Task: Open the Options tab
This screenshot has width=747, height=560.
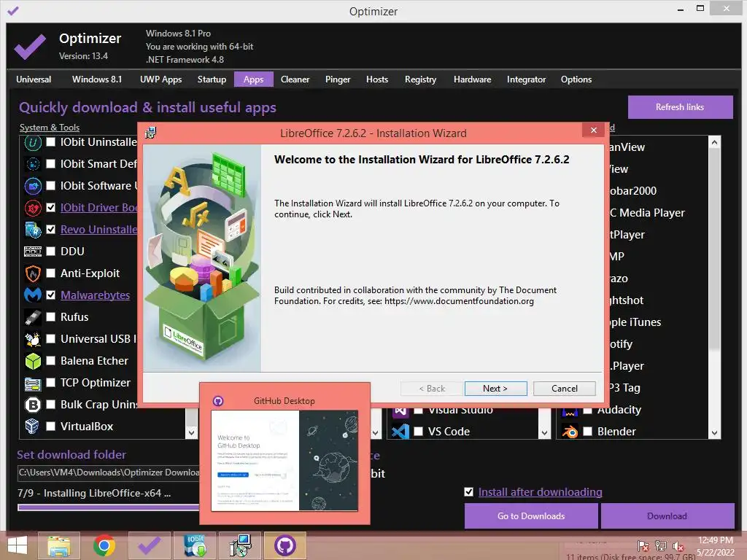Action: tap(576, 79)
